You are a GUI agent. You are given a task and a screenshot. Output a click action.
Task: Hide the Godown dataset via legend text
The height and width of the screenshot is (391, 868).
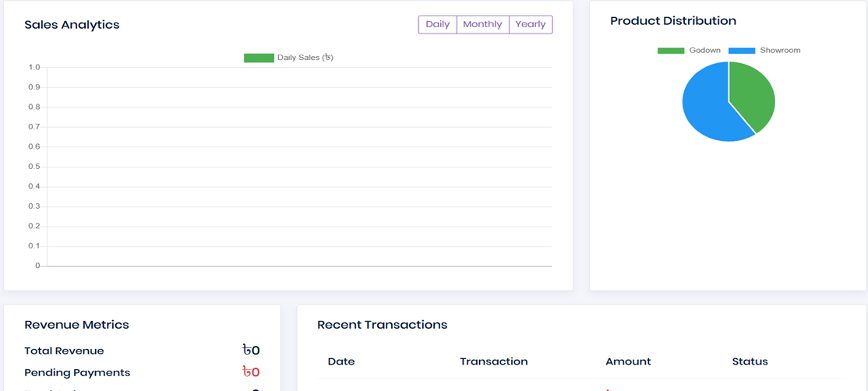point(704,51)
